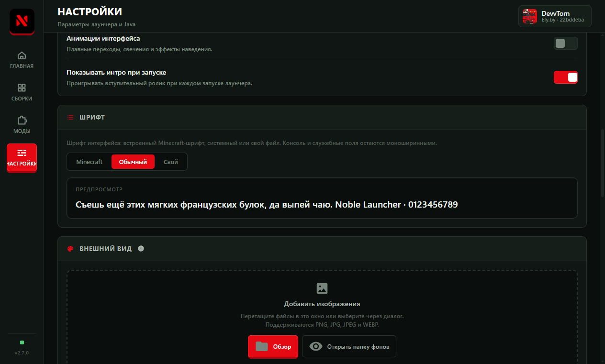Disable Показывать интро при запуске switch

pyautogui.click(x=565, y=77)
